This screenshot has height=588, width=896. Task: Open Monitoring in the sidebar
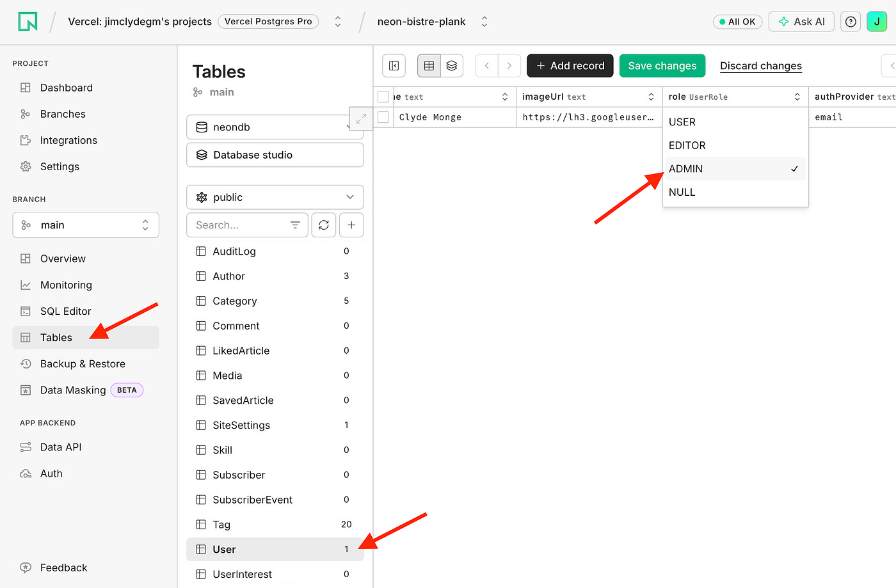[86, 285]
